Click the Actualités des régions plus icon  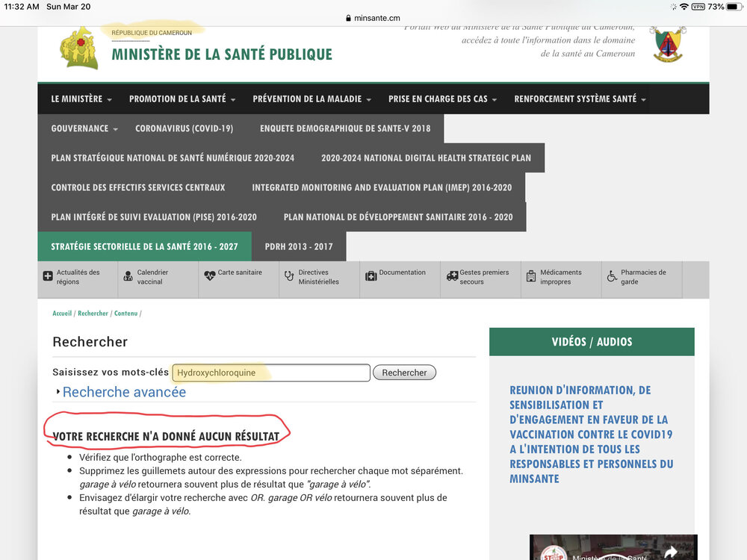[48, 276]
